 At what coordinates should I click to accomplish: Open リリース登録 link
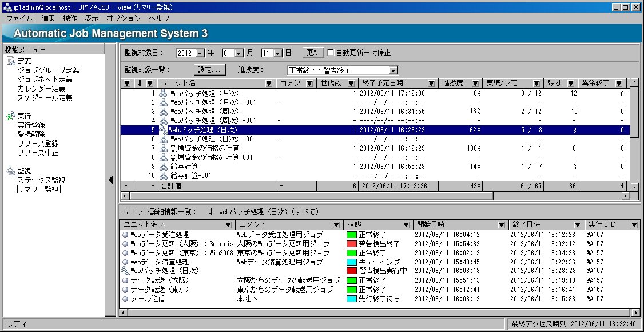tap(38, 144)
